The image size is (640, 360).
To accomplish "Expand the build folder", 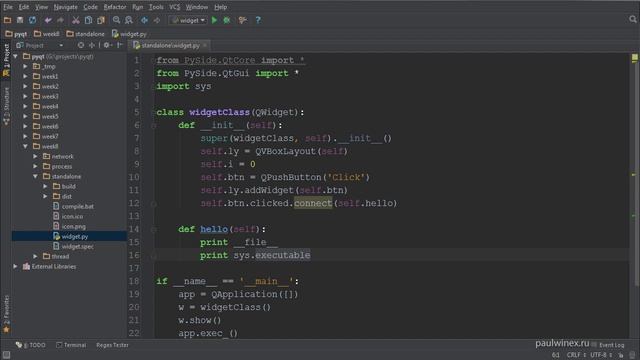I will point(45,186).
